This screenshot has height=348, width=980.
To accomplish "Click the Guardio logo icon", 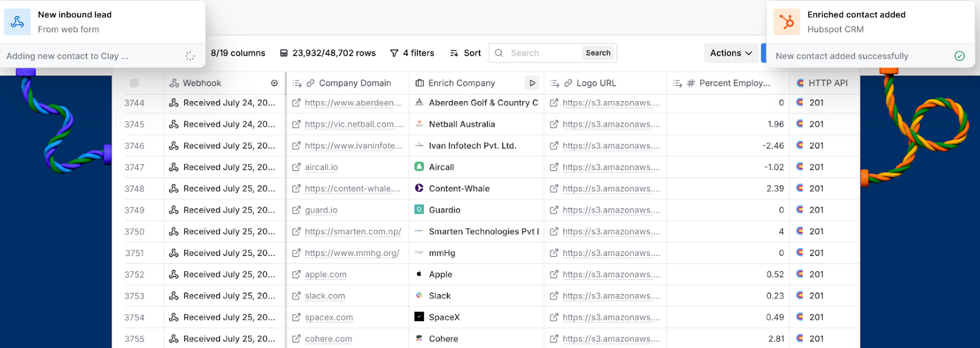I will pyautogui.click(x=419, y=210).
